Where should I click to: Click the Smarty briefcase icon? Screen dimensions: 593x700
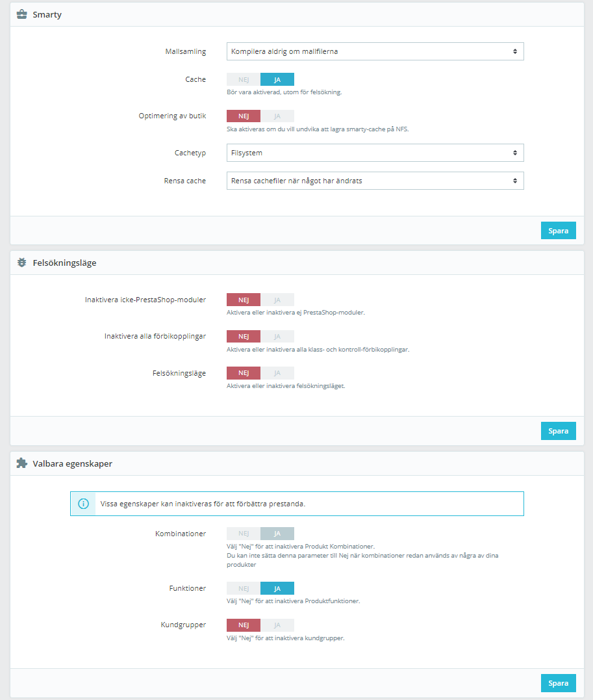coord(21,14)
